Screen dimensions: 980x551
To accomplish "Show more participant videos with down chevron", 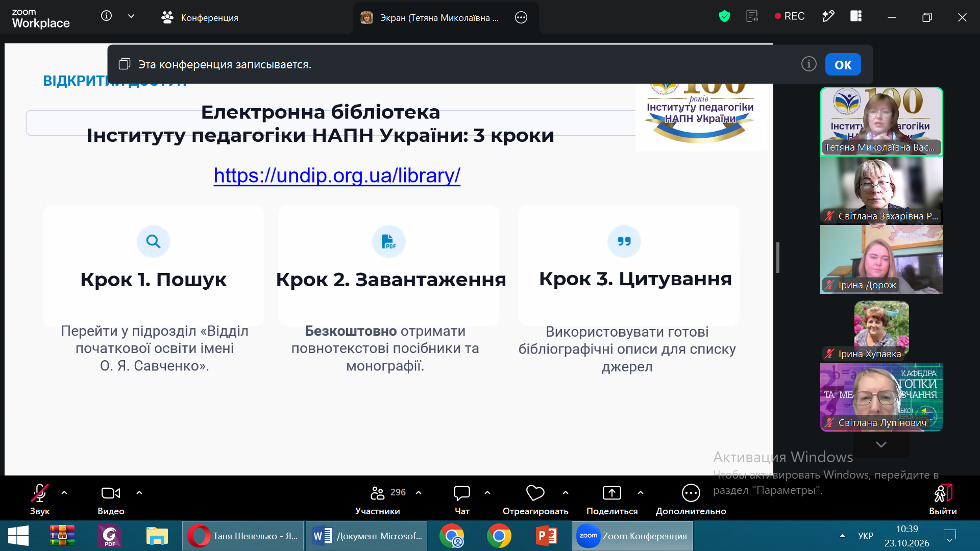I will pyautogui.click(x=881, y=444).
